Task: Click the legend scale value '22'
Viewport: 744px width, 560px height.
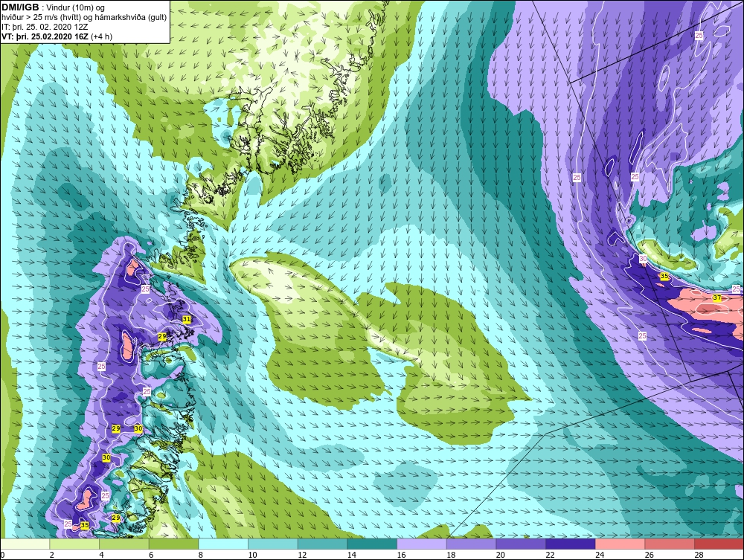Action: coord(550,555)
